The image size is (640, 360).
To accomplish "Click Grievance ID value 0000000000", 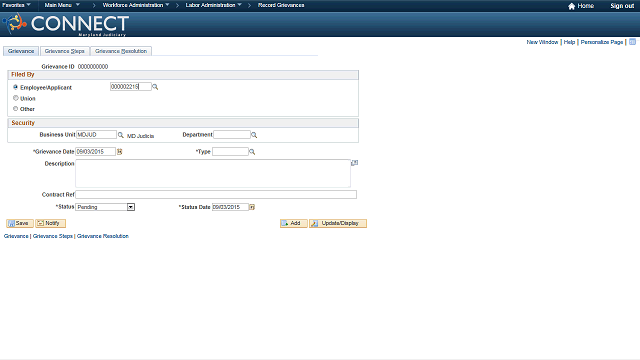I will 93,67.
